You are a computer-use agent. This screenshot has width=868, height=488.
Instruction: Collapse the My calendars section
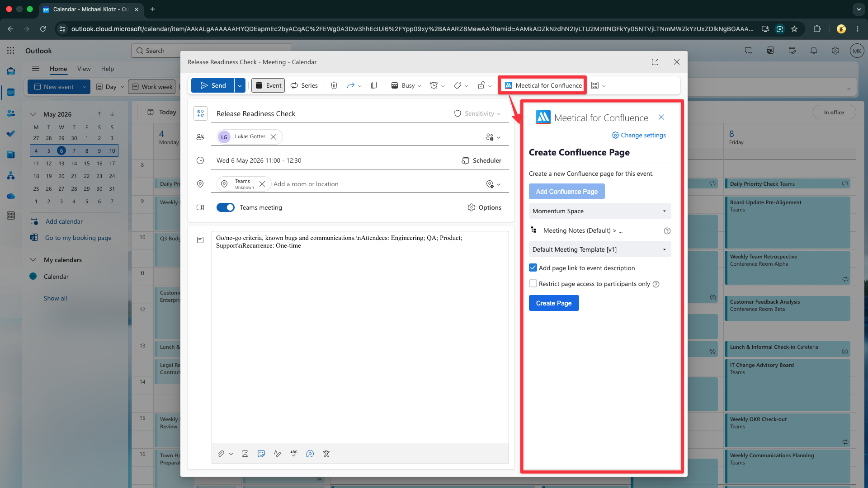click(33, 260)
